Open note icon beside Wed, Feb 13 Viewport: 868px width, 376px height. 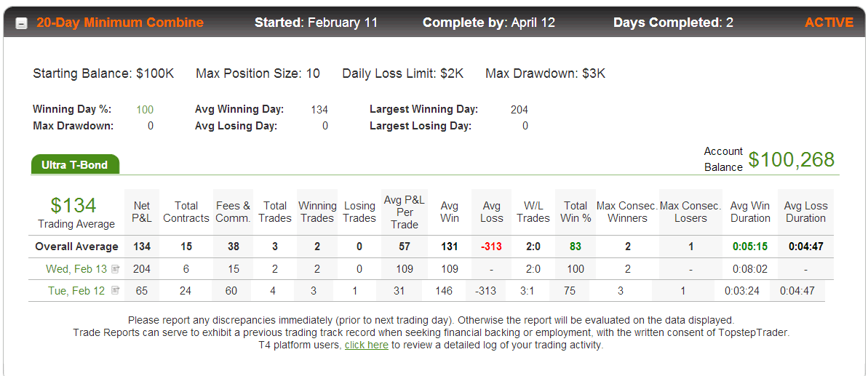(x=115, y=269)
